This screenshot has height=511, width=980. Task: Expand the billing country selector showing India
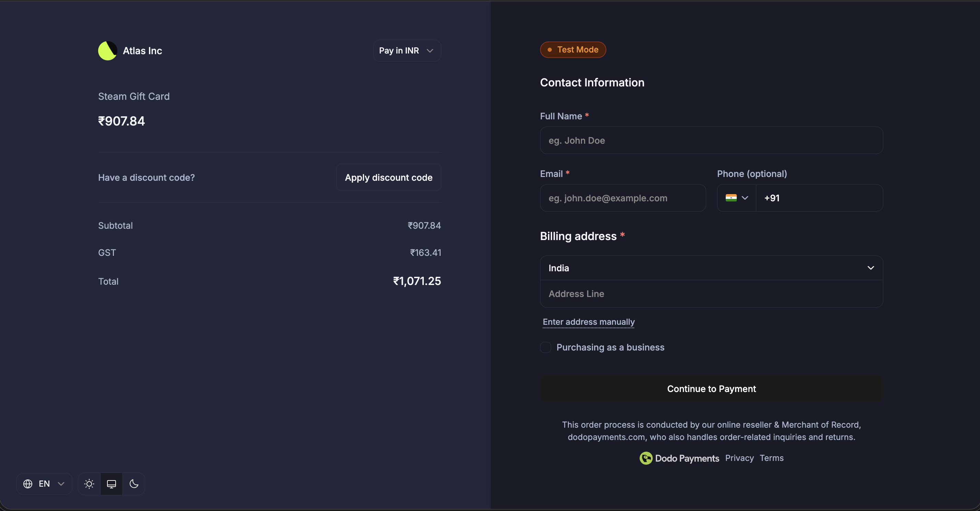pyautogui.click(x=711, y=268)
